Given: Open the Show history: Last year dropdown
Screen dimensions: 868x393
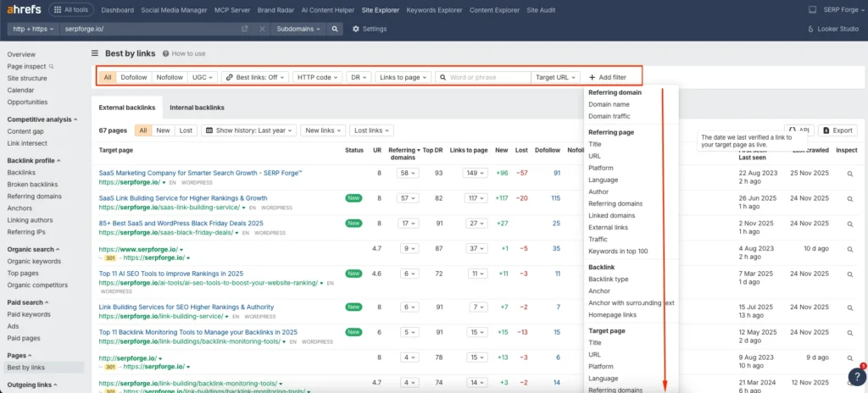Looking at the screenshot, I should [249, 130].
